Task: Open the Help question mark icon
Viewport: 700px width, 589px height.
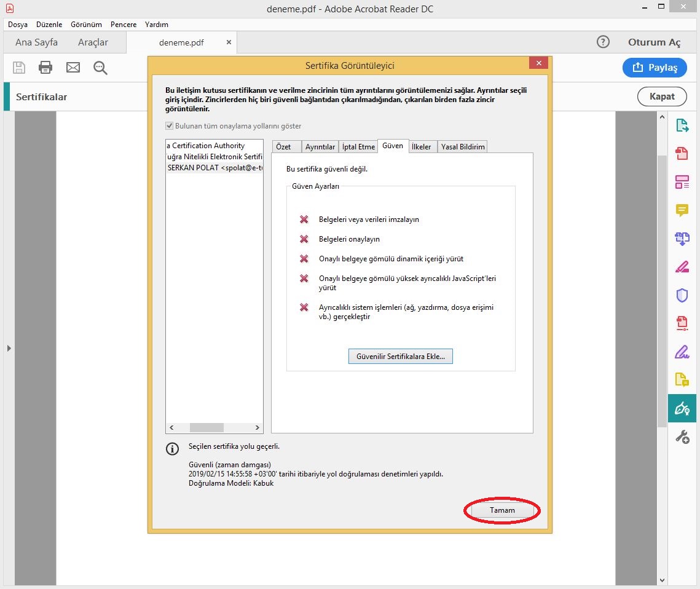Action: pos(603,42)
